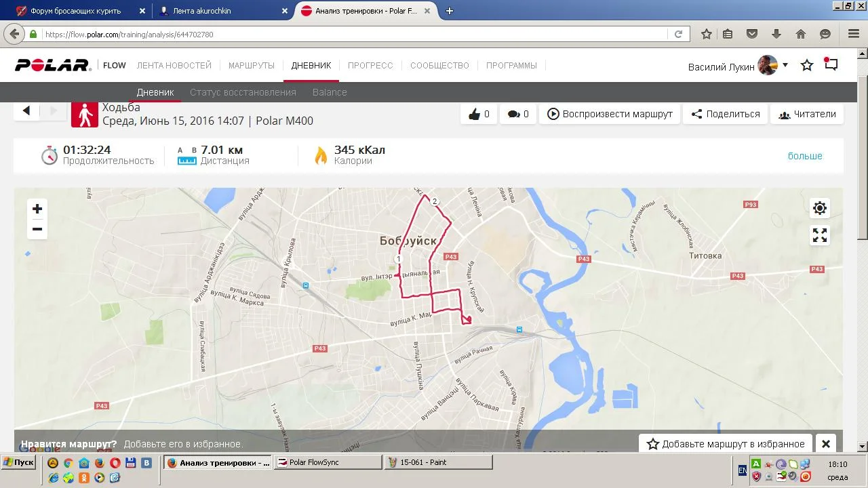868x488 pixels.
Task: Click the 'Поделиться' share button
Action: click(726, 114)
